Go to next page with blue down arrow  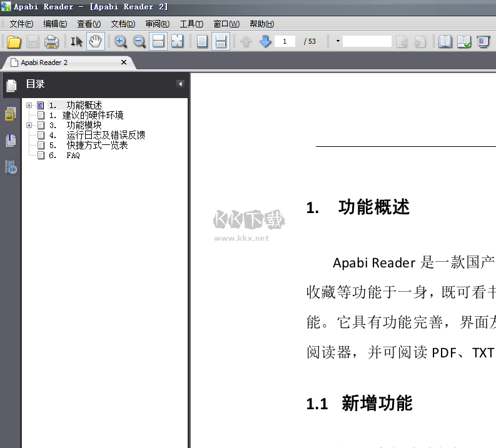[x=265, y=42]
